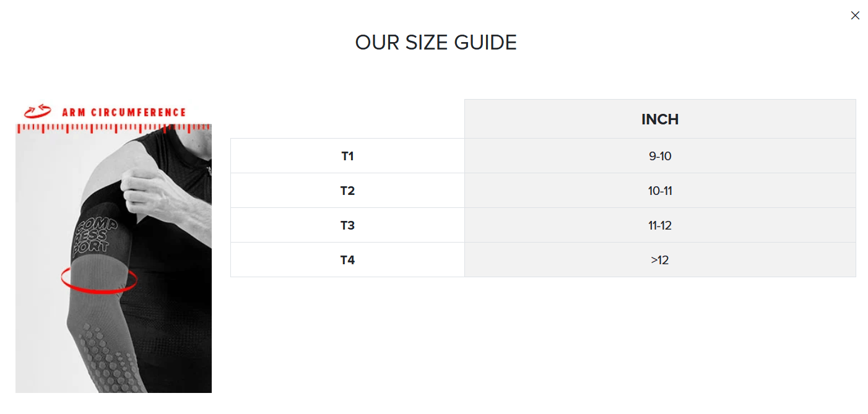Click the >12 inch measurement cell
Viewport: 868px width, 414px height.
(660, 260)
